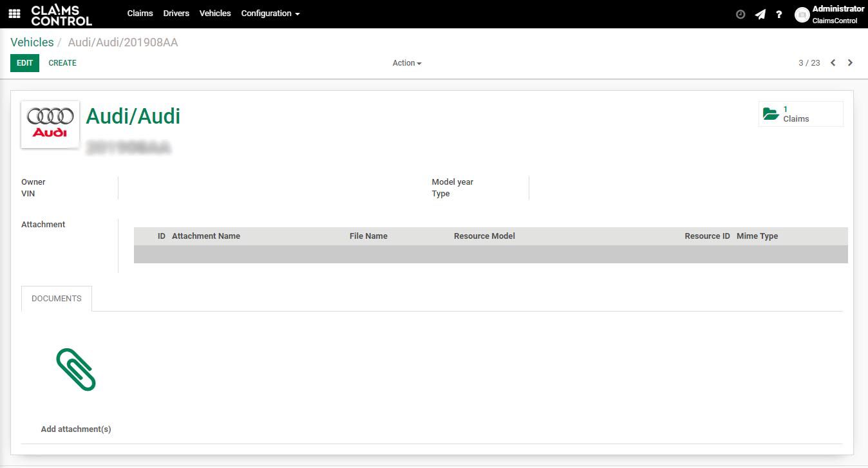Viewport: 868px width, 468px height.
Task: Expand the Configuration dropdown menu
Action: point(270,14)
